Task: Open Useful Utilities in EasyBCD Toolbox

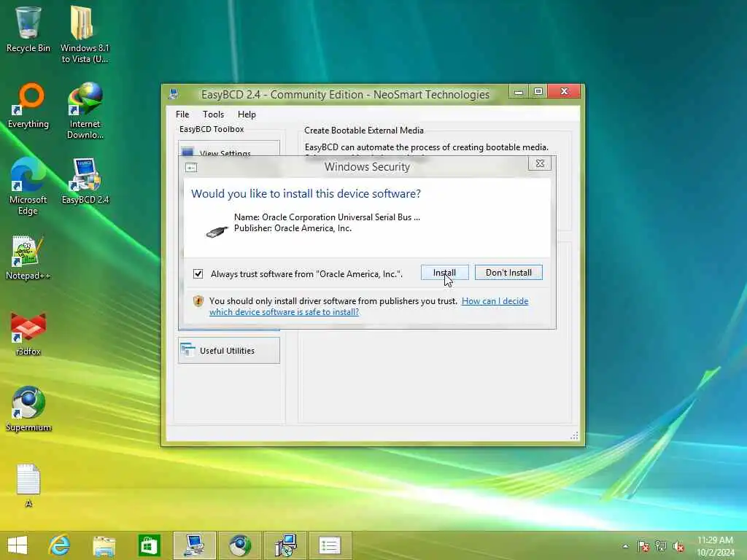Action: pos(228,351)
